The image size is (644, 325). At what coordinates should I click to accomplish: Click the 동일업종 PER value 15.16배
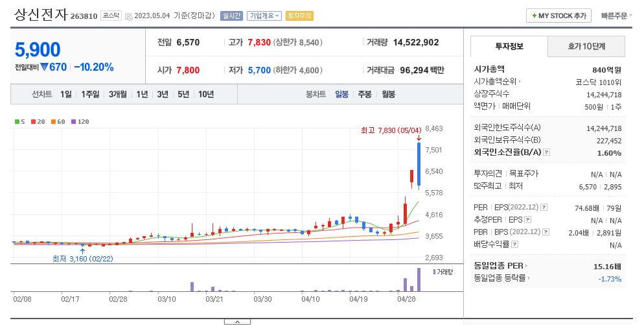point(607,267)
